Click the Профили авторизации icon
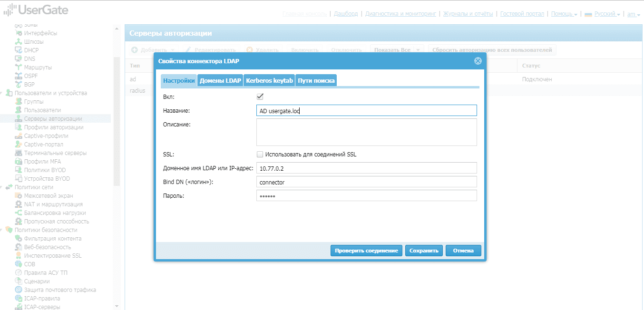644x310 pixels. click(19, 127)
